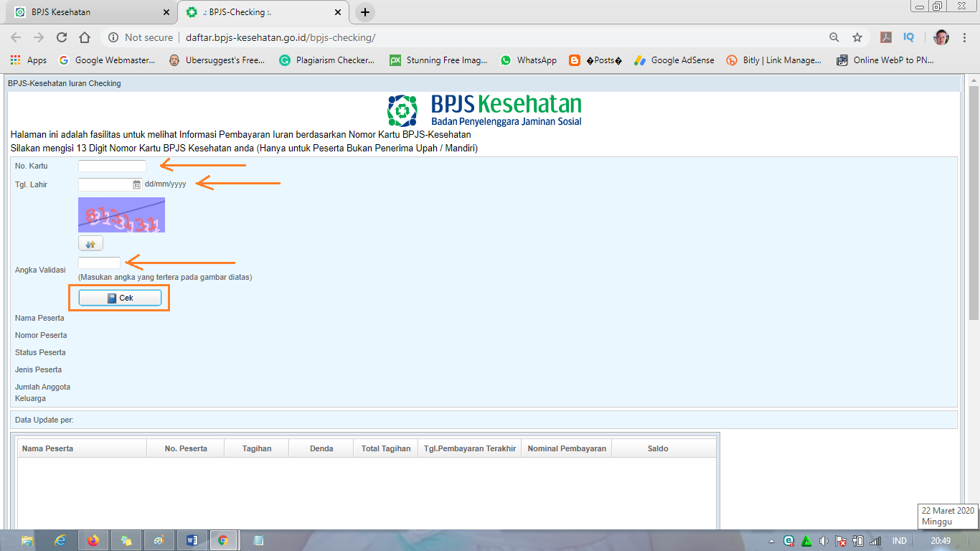Open the WhatsApp bookmark
This screenshot has width=980, height=551.
tap(528, 60)
